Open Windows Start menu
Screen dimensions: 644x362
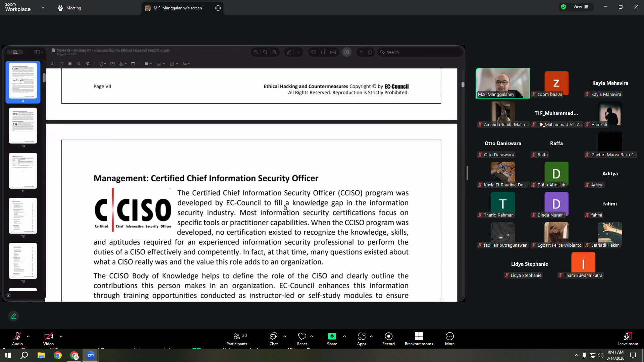(8, 355)
